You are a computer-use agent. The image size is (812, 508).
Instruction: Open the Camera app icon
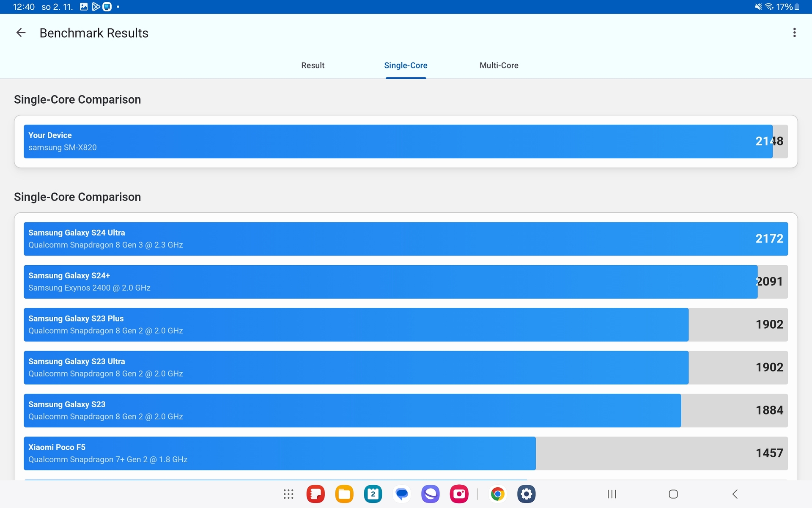point(459,494)
